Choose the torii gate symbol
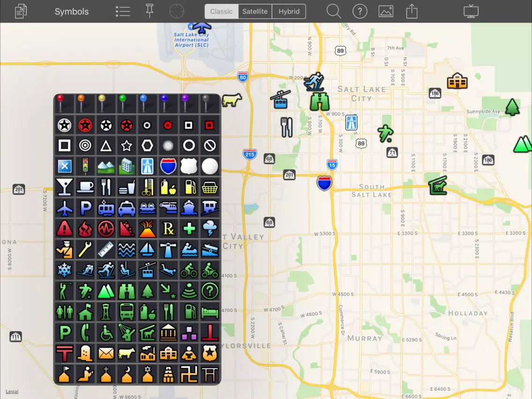This screenshot has width=532, height=399. tap(210, 374)
